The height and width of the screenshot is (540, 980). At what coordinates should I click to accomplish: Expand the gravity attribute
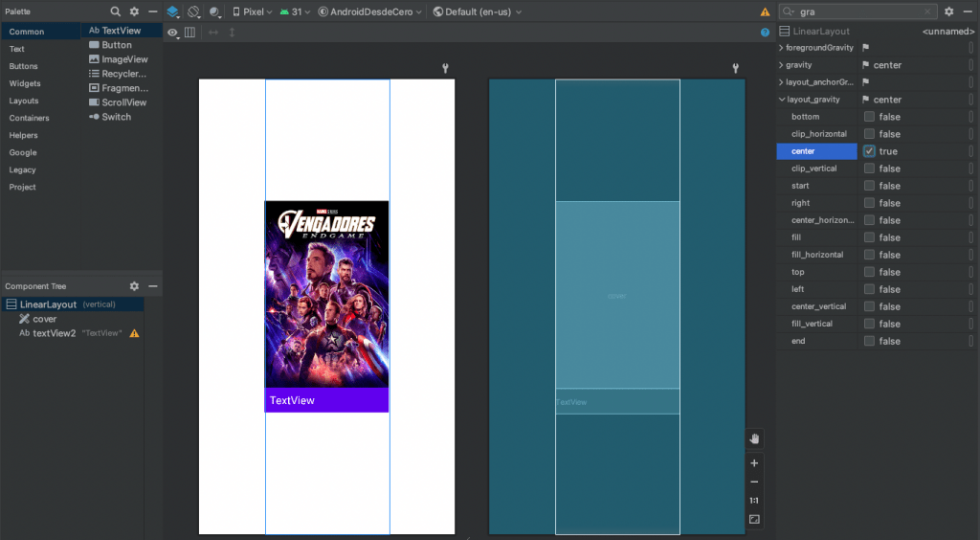781,65
